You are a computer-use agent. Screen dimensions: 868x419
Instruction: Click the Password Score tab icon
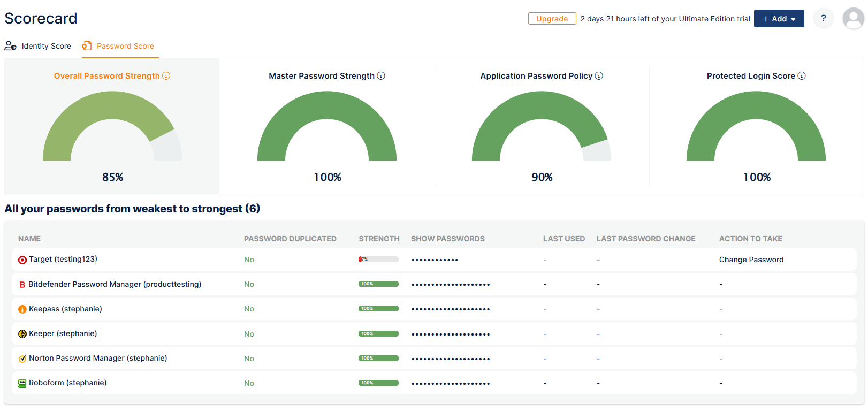click(x=87, y=46)
